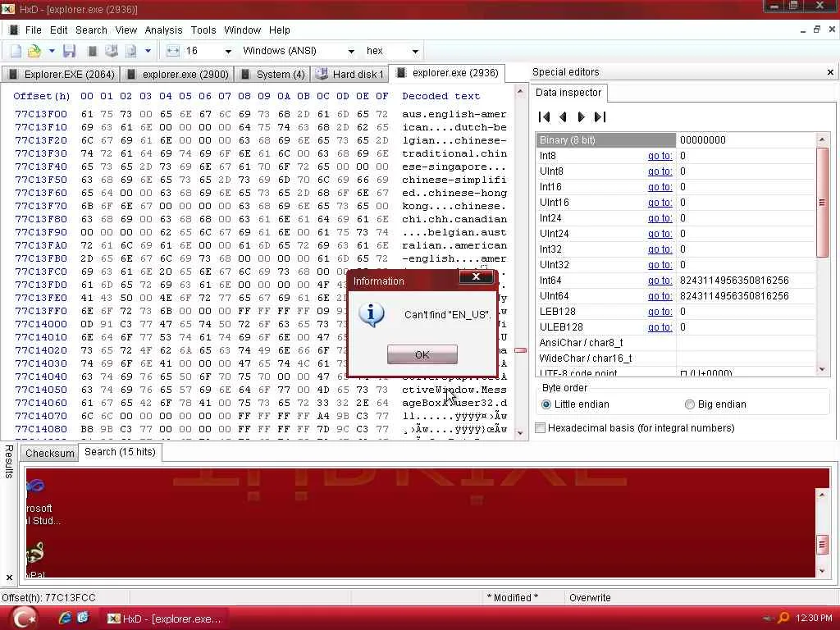The height and width of the screenshot is (630, 840).
Task: Open the Search menu
Action: click(91, 30)
